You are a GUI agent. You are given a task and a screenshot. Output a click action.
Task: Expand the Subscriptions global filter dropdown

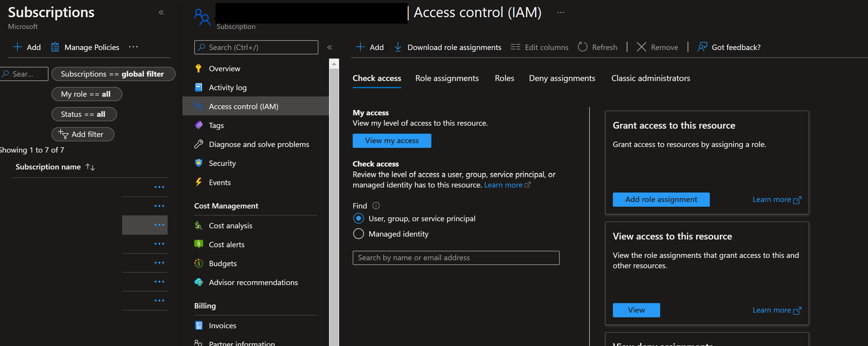(x=111, y=73)
